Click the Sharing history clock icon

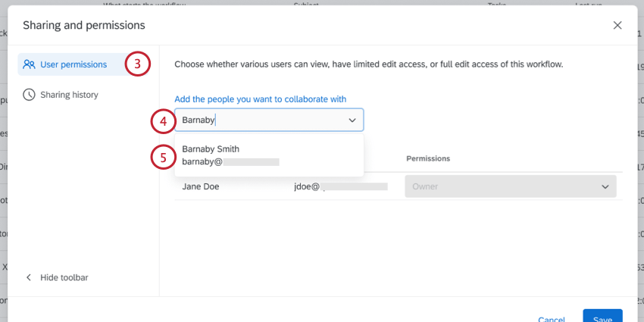point(29,95)
